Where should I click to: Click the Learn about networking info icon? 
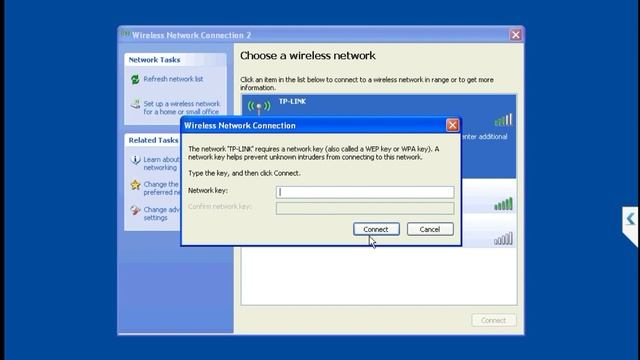(x=135, y=160)
